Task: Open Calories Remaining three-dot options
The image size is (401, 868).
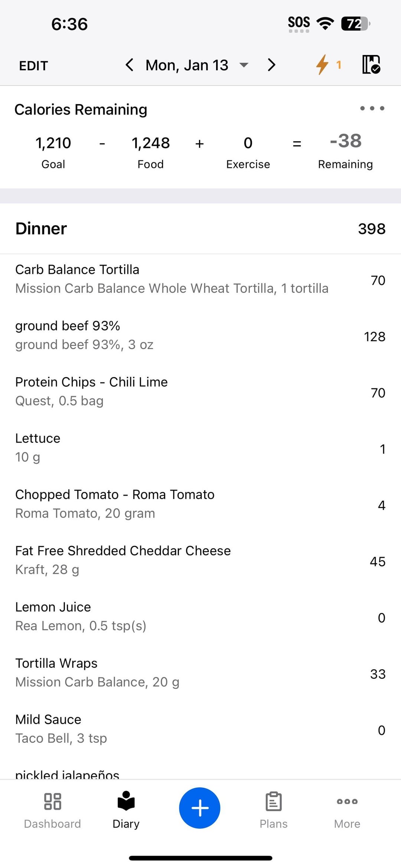Action: (x=372, y=108)
